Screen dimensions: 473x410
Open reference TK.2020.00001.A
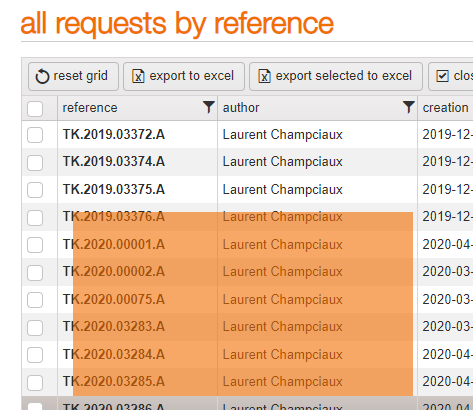pos(114,244)
